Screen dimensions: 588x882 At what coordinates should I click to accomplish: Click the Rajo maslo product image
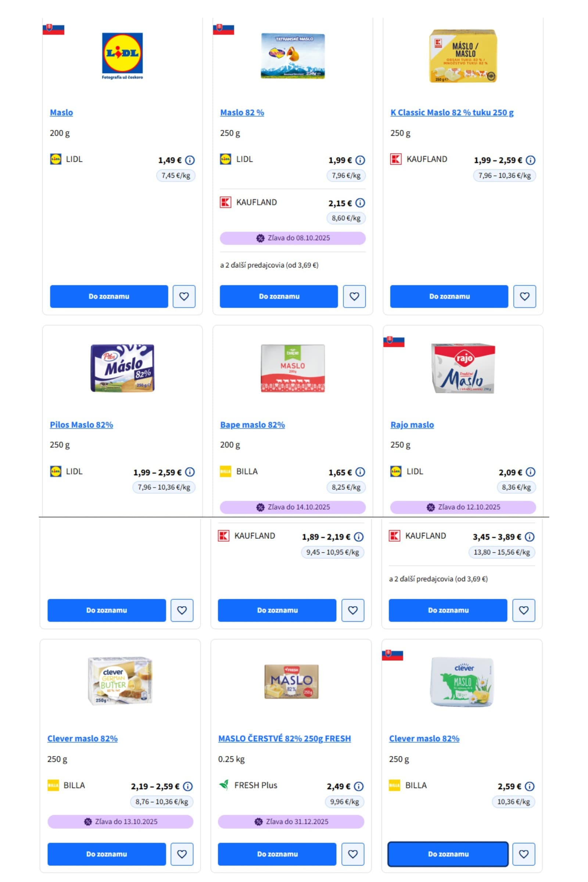pyautogui.click(x=463, y=368)
